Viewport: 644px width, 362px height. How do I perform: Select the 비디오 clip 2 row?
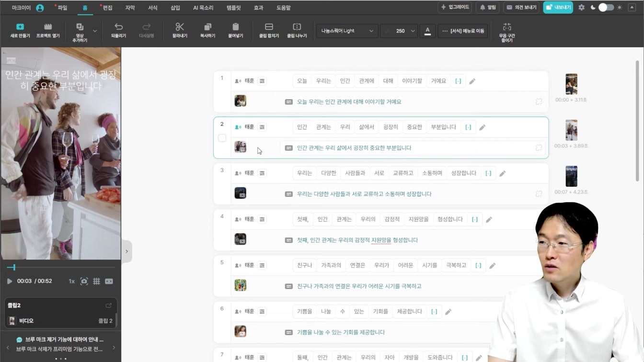(x=60, y=321)
